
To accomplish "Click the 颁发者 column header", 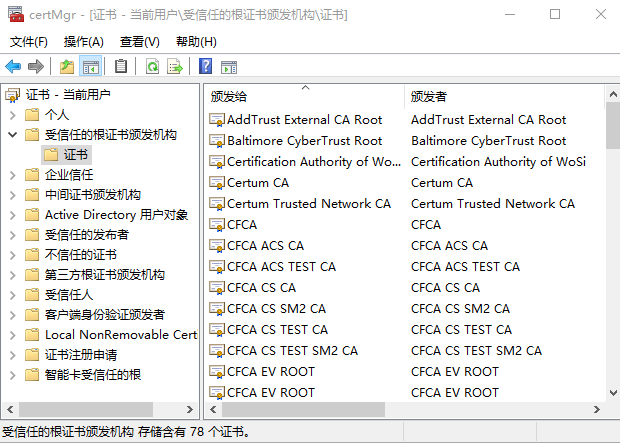I will point(500,97).
